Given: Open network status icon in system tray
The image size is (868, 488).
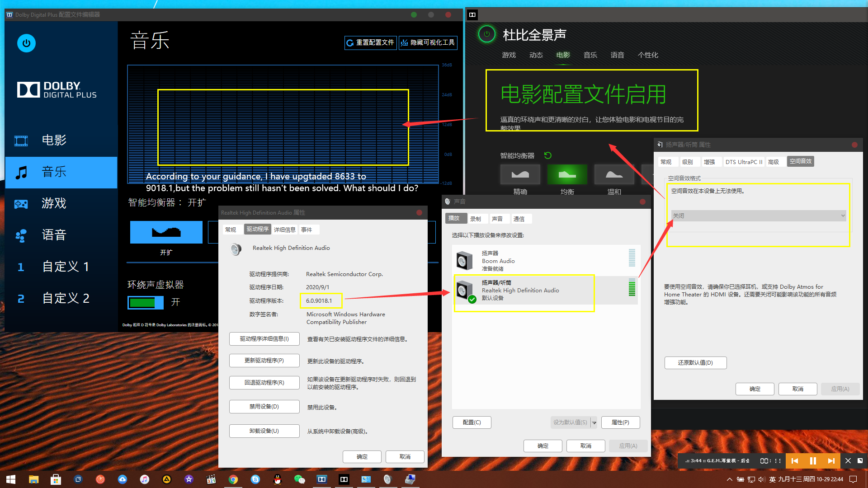Looking at the screenshot, I should [x=751, y=479].
